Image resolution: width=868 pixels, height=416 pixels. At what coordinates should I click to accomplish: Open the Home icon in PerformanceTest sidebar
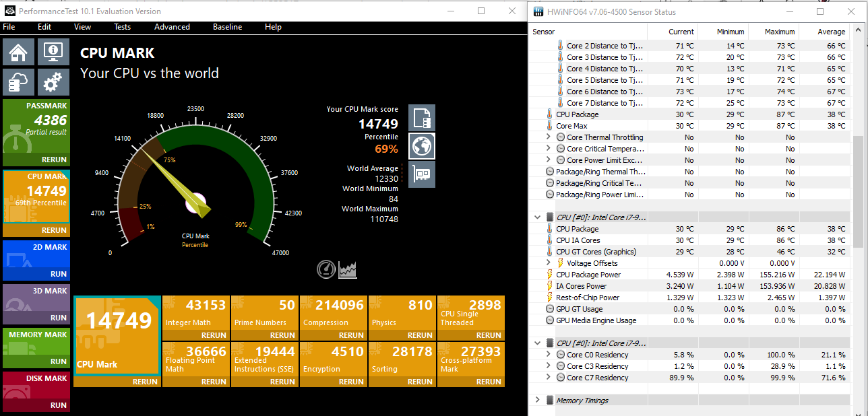pyautogui.click(x=18, y=52)
